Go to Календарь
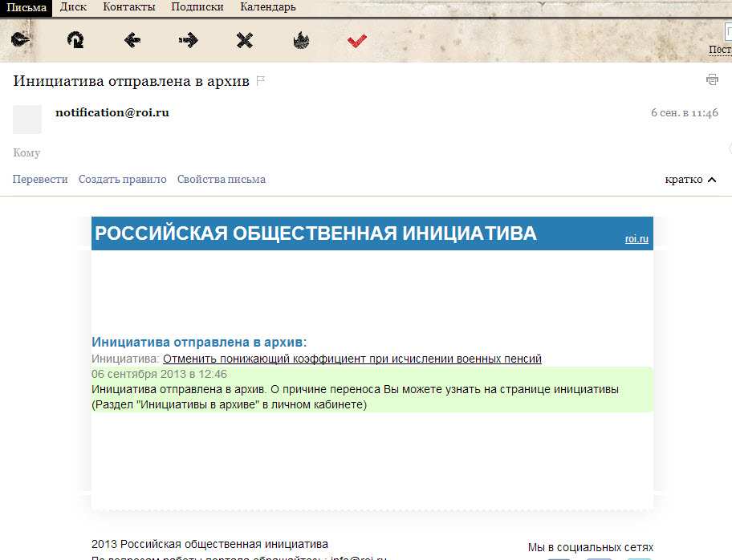The image size is (732, 560). 268,7
